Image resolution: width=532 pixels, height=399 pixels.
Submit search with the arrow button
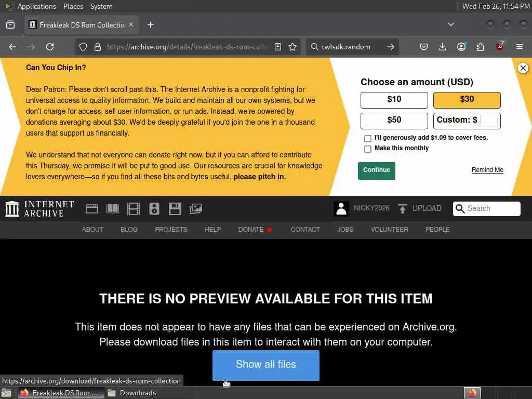coord(391,47)
